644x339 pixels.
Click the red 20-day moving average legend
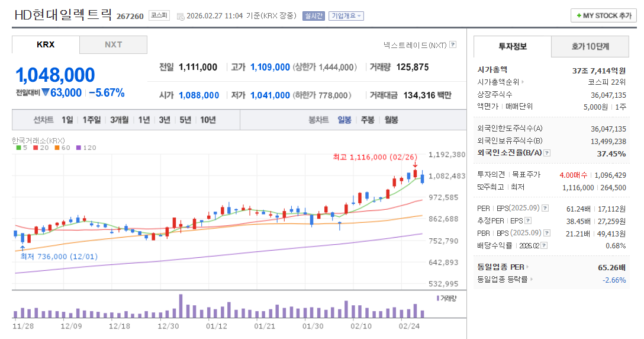pyautogui.click(x=41, y=148)
